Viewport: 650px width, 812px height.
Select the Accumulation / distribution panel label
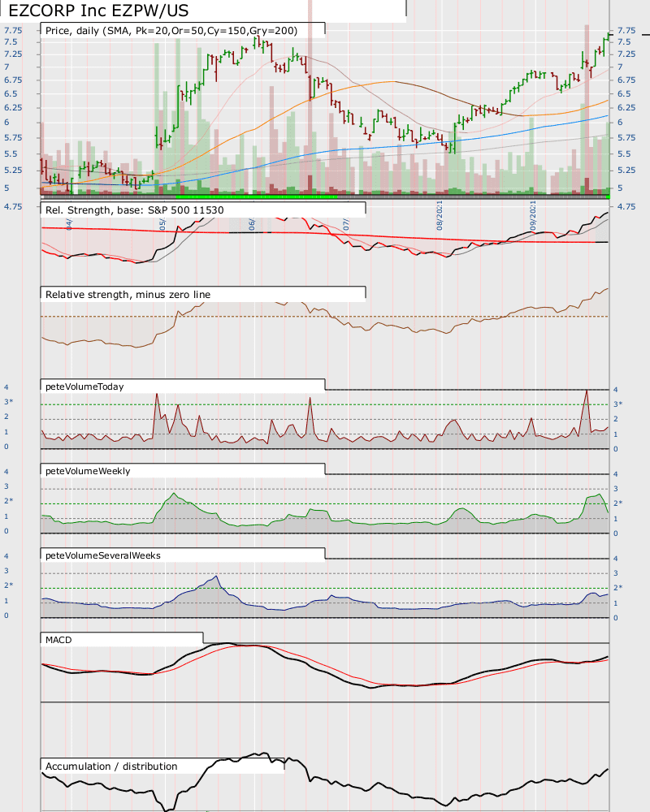pyautogui.click(x=111, y=767)
